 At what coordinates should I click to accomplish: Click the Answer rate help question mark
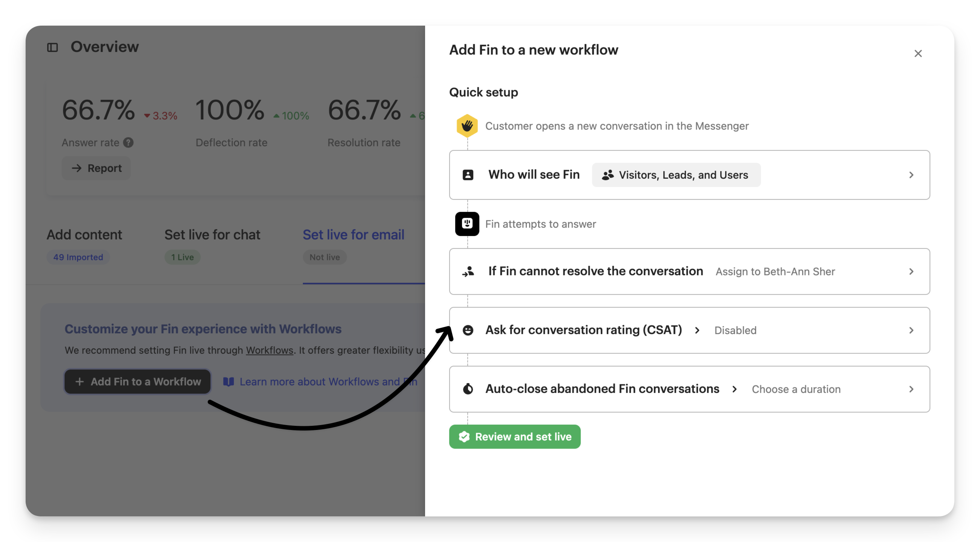[x=128, y=142]
